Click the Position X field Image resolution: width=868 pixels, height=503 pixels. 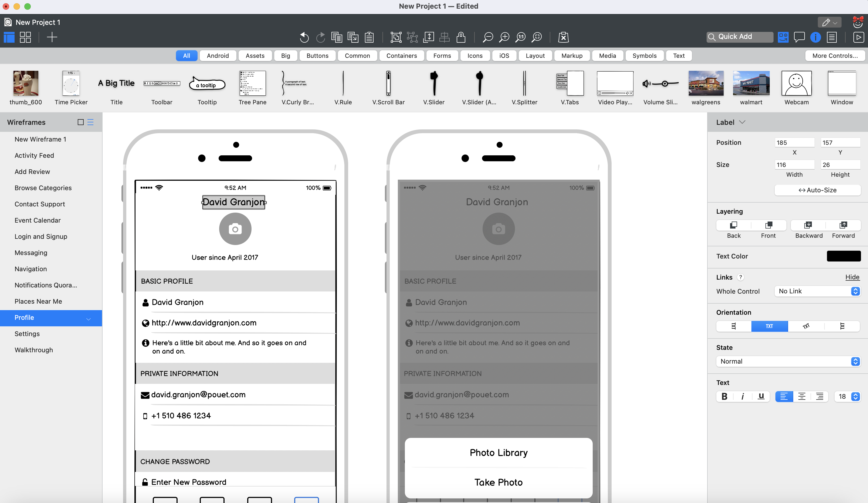[x=794, y=143]
